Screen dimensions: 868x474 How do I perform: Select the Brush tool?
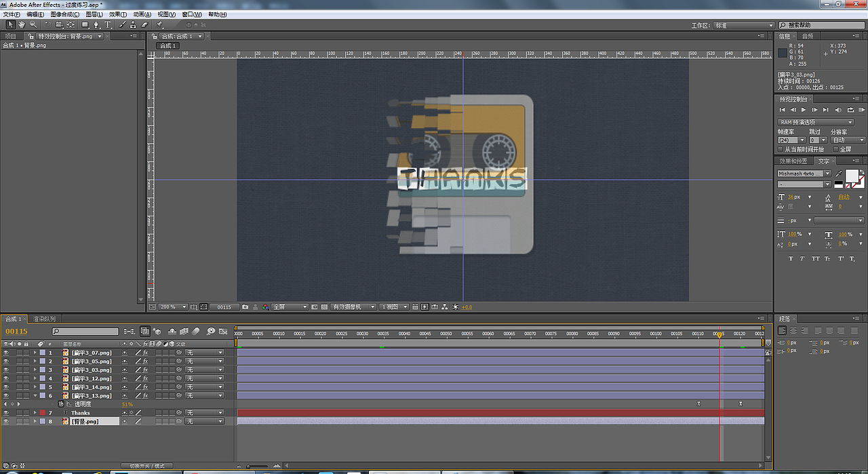122,24
